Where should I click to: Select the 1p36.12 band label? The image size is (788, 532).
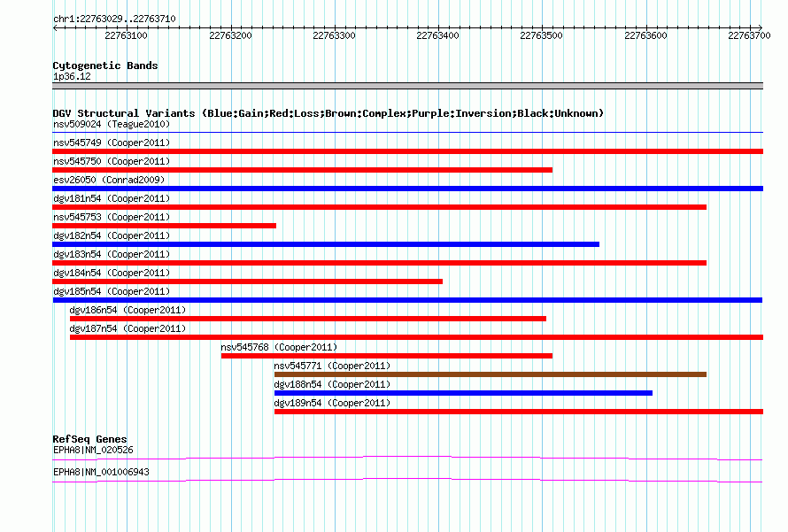tap(72, 76)
